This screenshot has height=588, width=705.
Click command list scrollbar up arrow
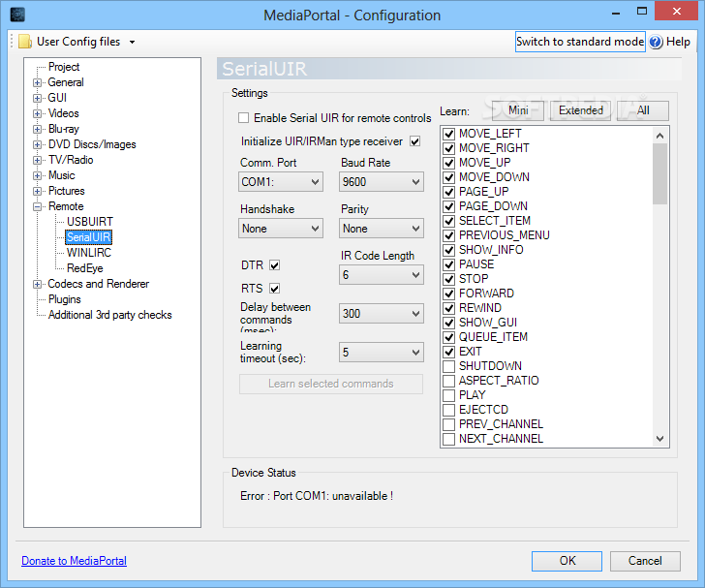point(660,136)
